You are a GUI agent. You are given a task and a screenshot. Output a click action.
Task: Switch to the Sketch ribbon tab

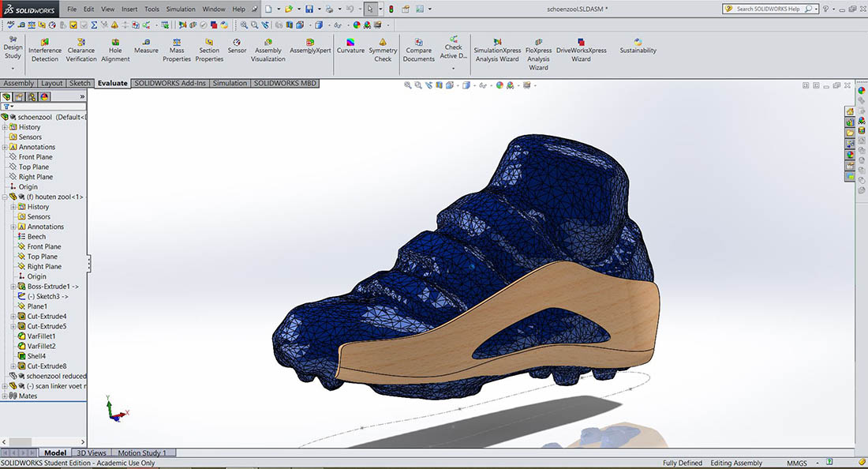coord(80,83)
